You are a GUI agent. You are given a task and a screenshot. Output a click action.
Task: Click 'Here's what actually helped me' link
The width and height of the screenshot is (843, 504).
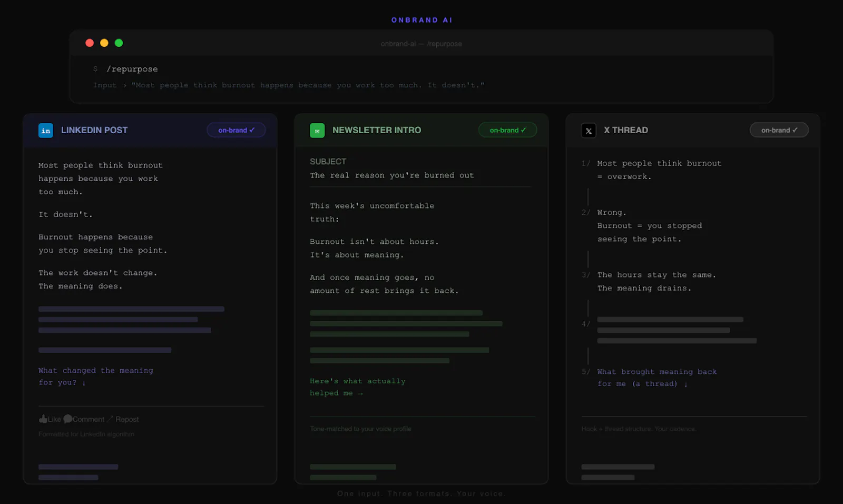(x=358, y=387)
